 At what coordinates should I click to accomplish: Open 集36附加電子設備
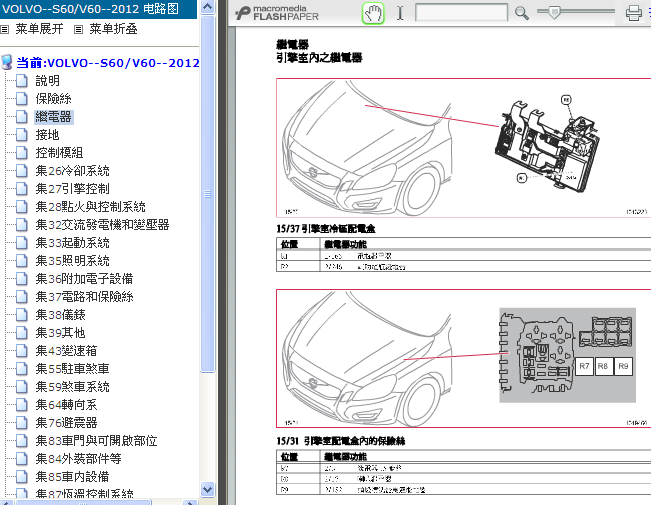point(84,279)
